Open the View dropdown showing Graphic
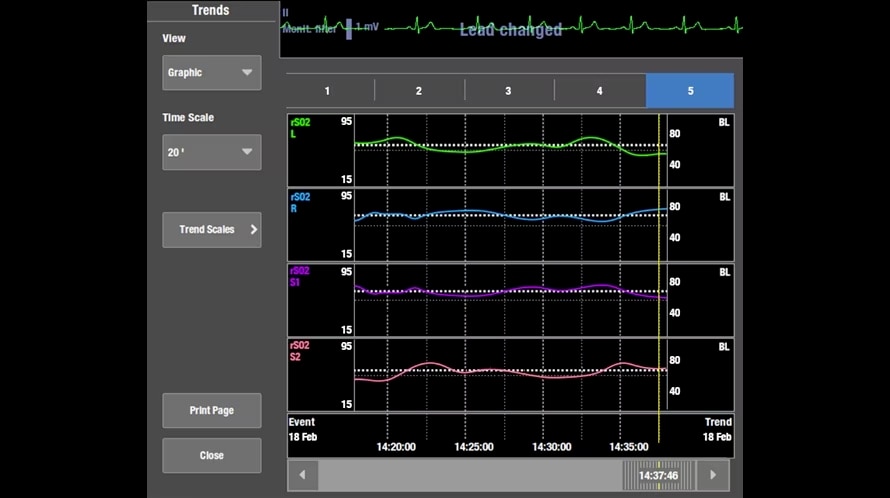The width and height of the screenshot is (890, 498). (x=211, y=73)
